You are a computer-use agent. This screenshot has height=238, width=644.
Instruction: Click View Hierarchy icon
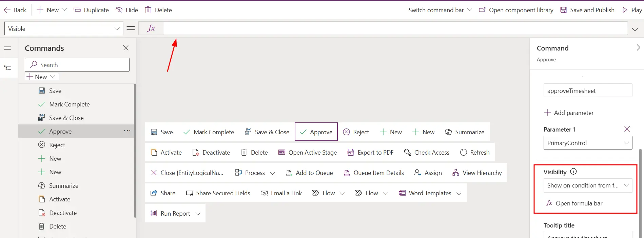456,173
